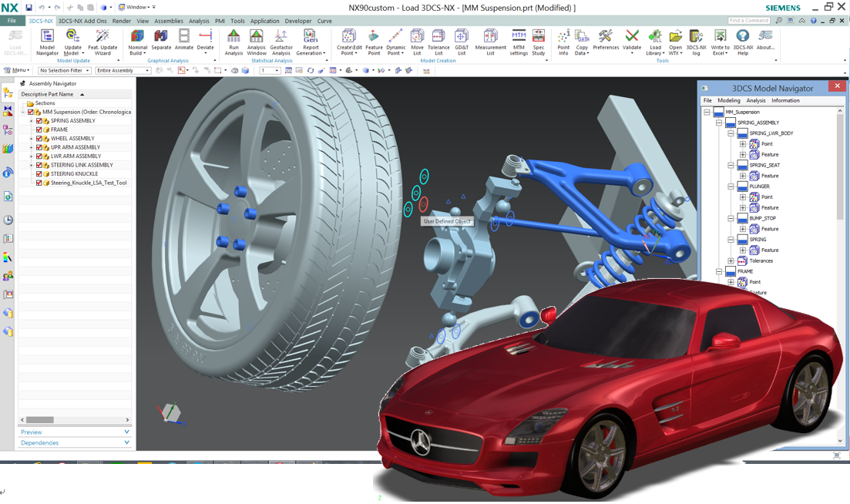Collapse MM_Suspension root in 3DCS navigator
850x504 pixels.
tap(707, 113)
